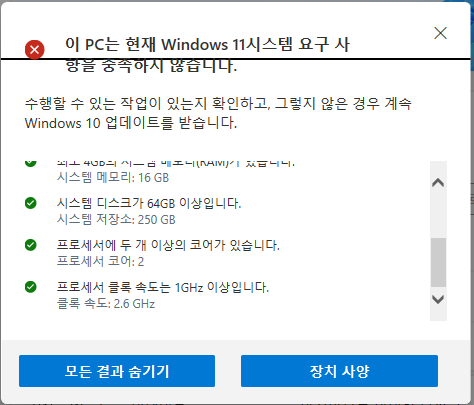
Task: Click the partially visible green check for RAM
Action: tap(31, 163)
